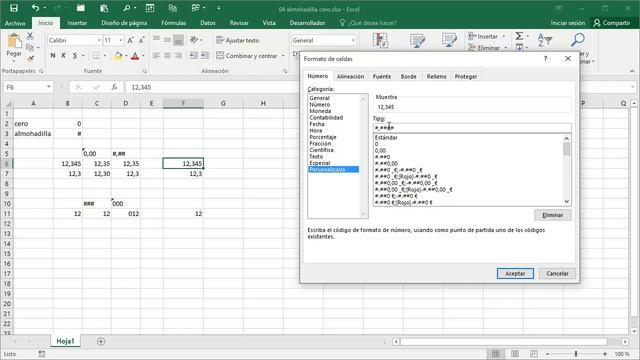Increase font size with larger A

(130, 40)
